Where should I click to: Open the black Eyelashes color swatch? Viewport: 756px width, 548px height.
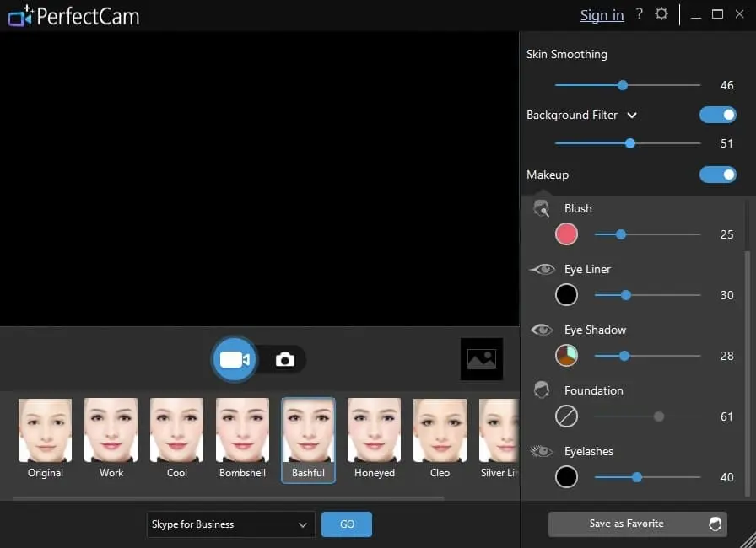pos(566,476)
